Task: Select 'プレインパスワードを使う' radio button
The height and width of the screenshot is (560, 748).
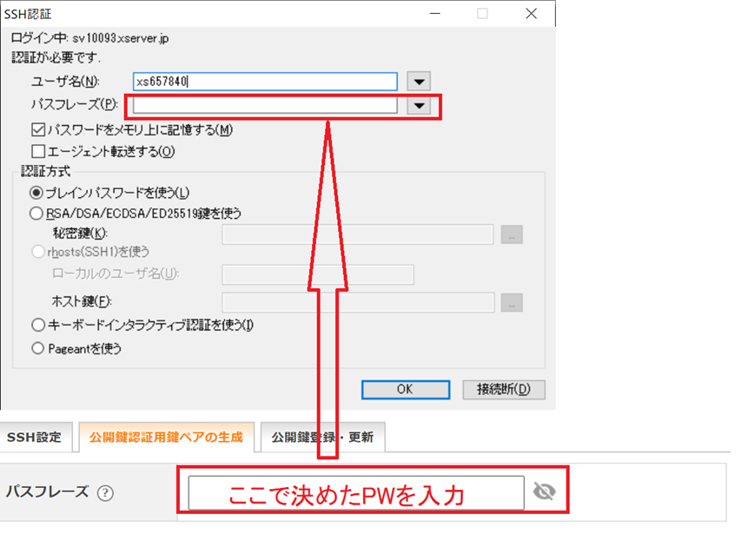Action: [36, 192]
